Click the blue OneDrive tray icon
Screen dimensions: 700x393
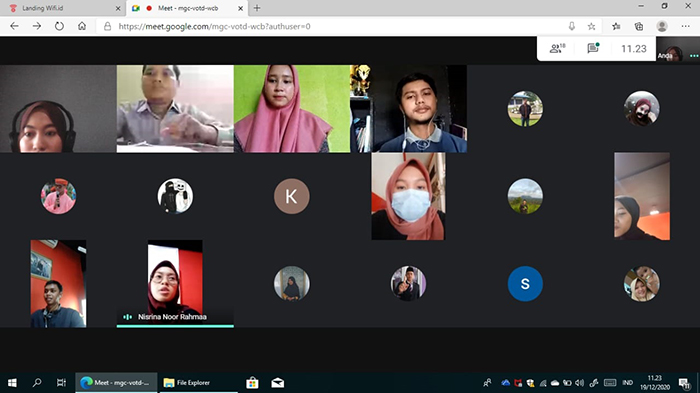[x=505, y=383]
